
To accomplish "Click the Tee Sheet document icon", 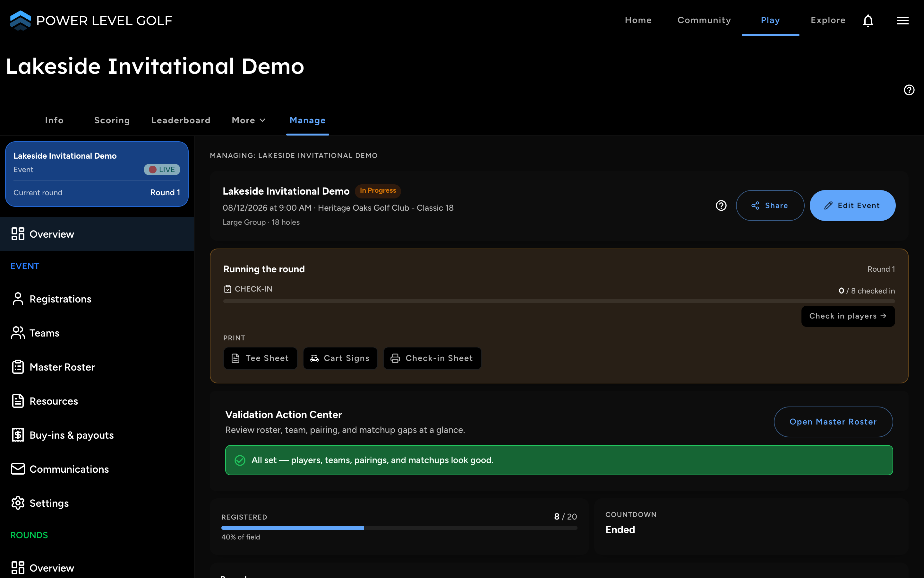I will pos(235,358).
